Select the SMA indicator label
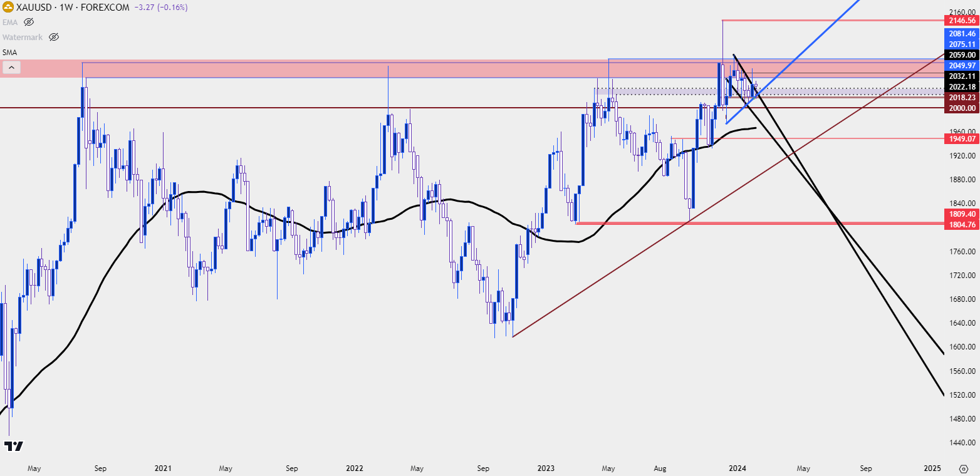 pos(10,52)
